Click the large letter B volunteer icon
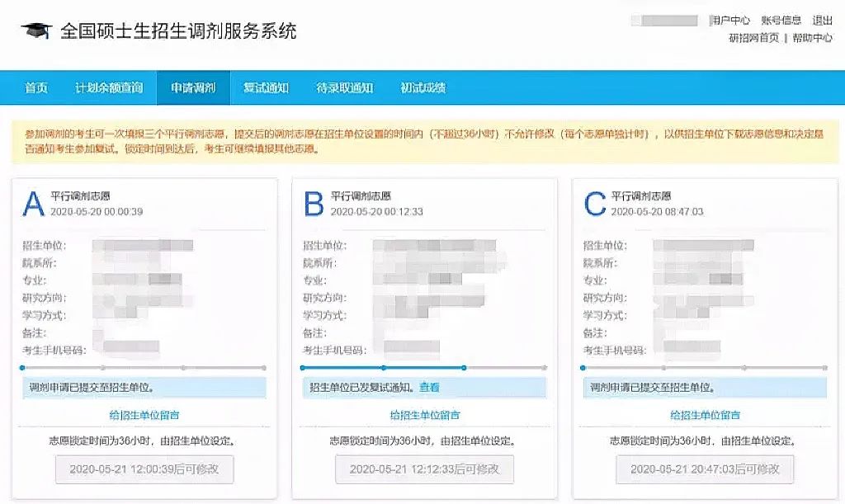Image resolution: width=845 pixels, height=504 pixels. pos(314,204)
